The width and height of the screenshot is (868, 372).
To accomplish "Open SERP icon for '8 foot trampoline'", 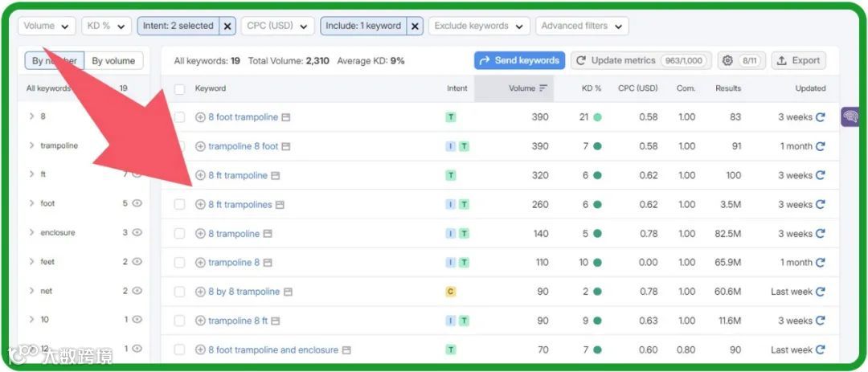I will 285,117.
